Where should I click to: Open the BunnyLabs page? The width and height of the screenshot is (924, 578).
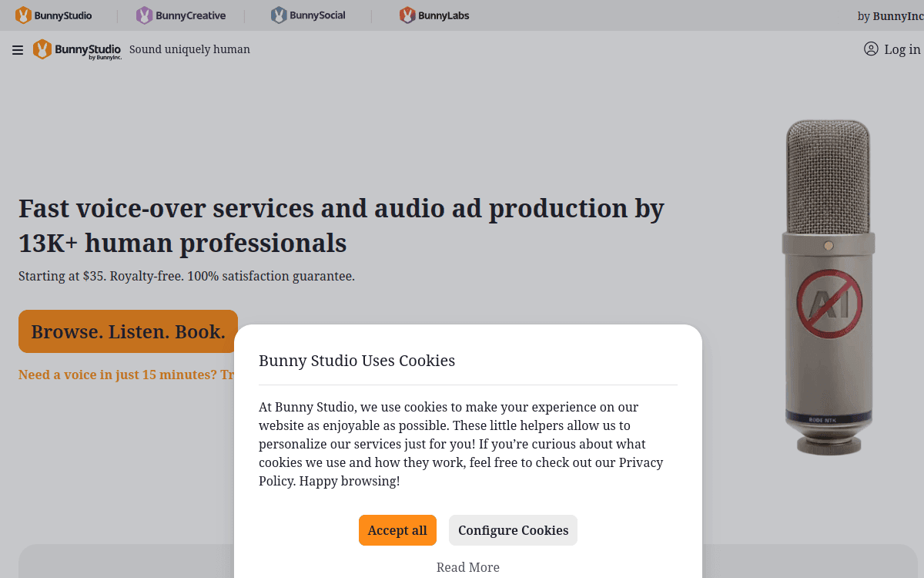(435, 15)
